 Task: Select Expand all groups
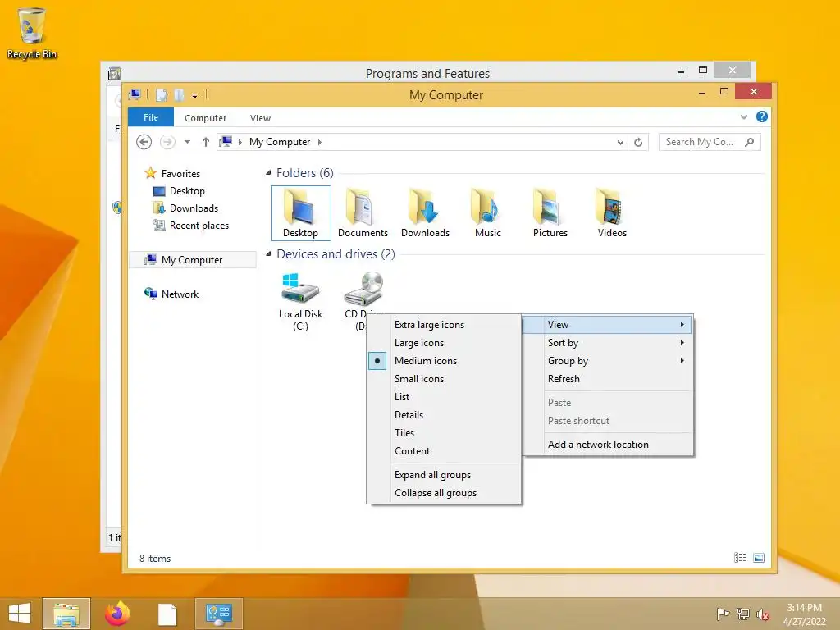[444, 475]
